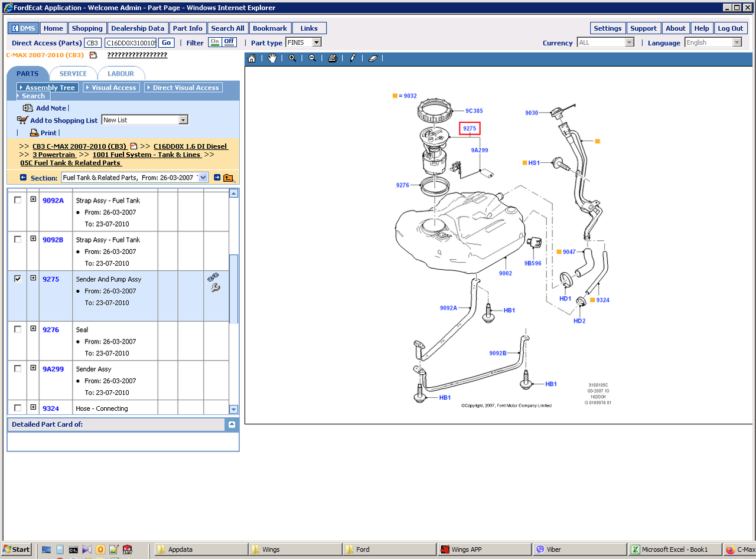
Task: Click the chain link icon in 9275 row
Action: coord(213,277)
